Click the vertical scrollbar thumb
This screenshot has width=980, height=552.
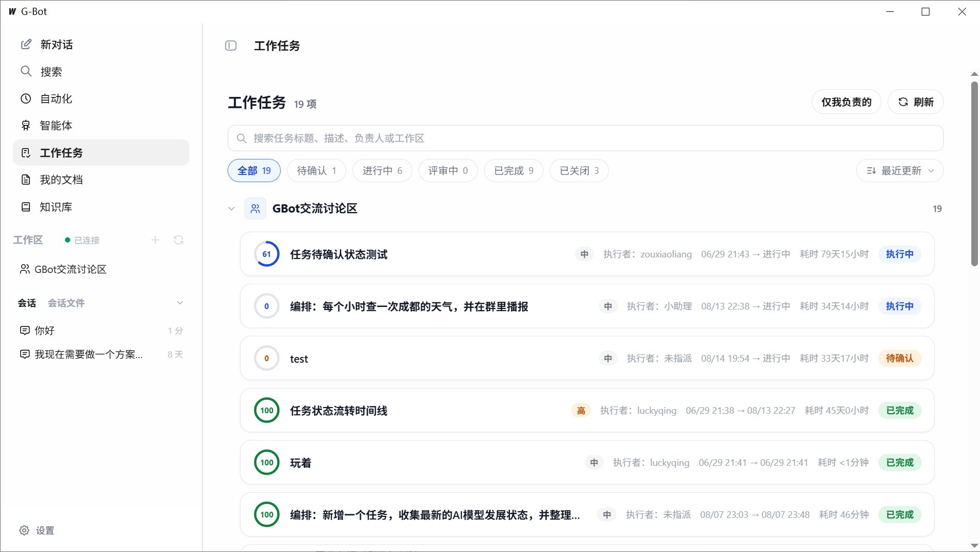pos(974,174)
